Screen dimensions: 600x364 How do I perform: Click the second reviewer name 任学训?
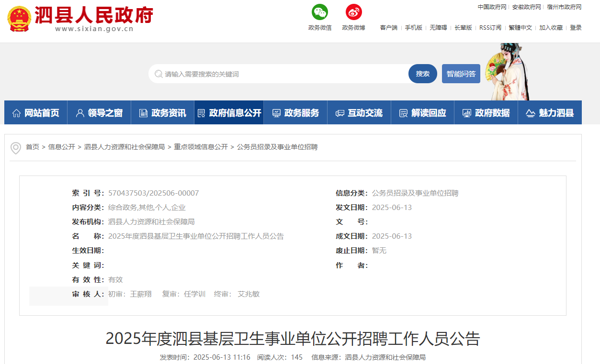pos(195,294)
